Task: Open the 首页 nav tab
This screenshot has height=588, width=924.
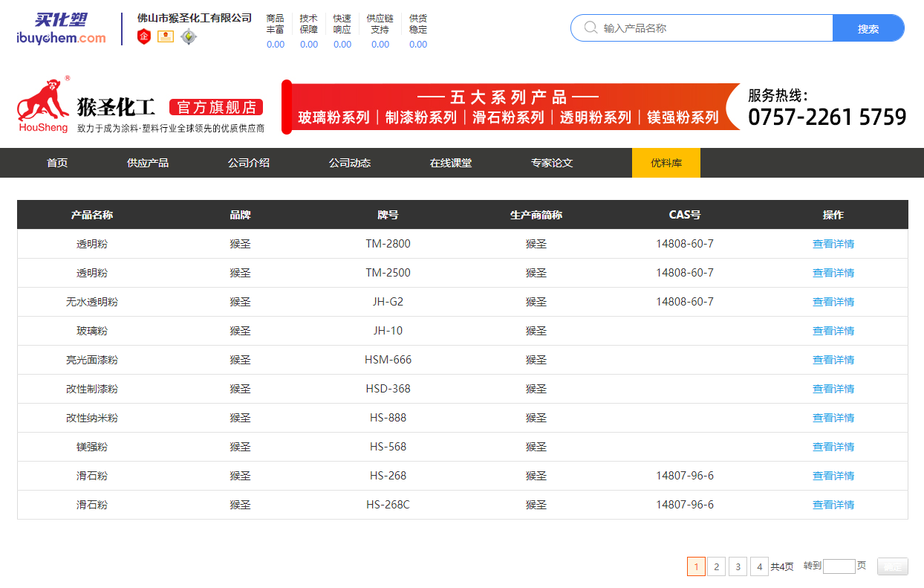Action: click(x=57, y=163)
